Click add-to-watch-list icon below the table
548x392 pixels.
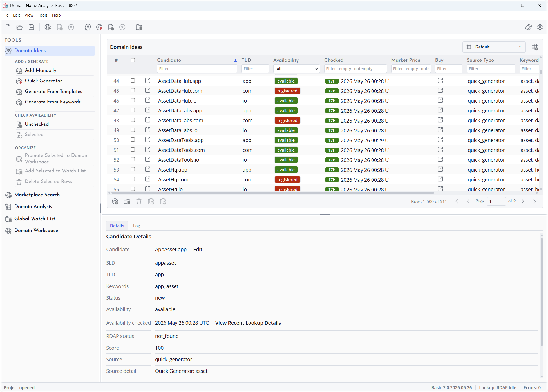click(127, 201)
